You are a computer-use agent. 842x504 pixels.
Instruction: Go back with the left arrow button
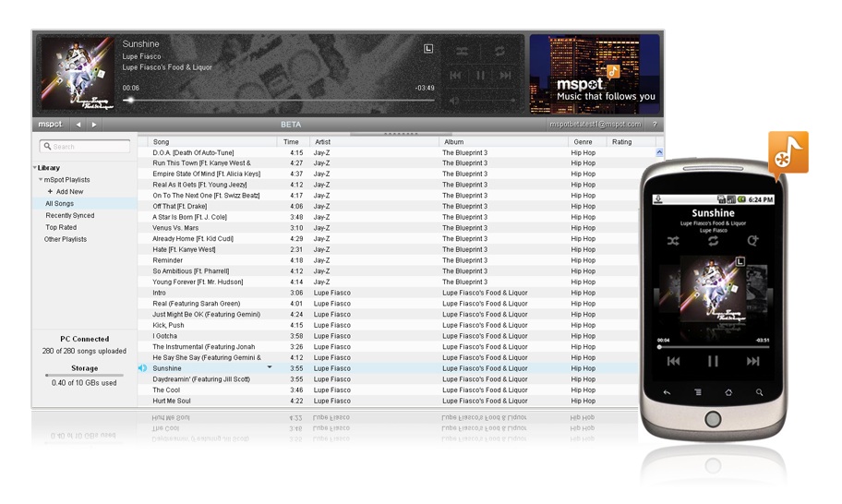[x=78, y=125]
